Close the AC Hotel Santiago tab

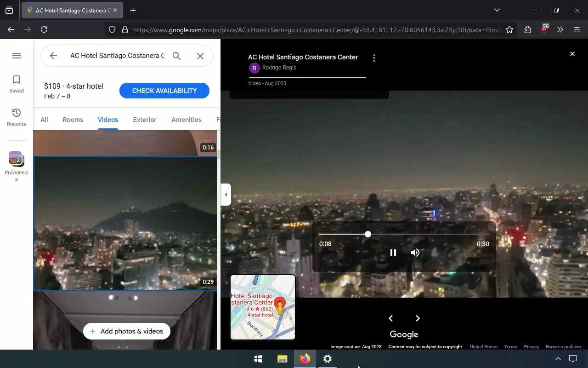115,10
